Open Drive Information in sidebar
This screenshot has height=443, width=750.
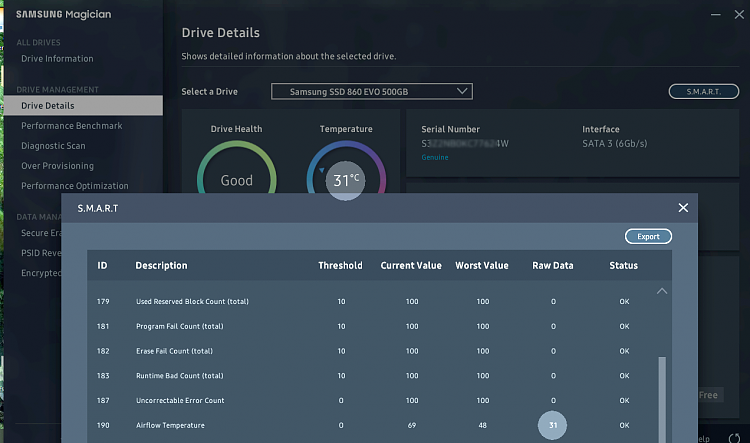(57, 58)
